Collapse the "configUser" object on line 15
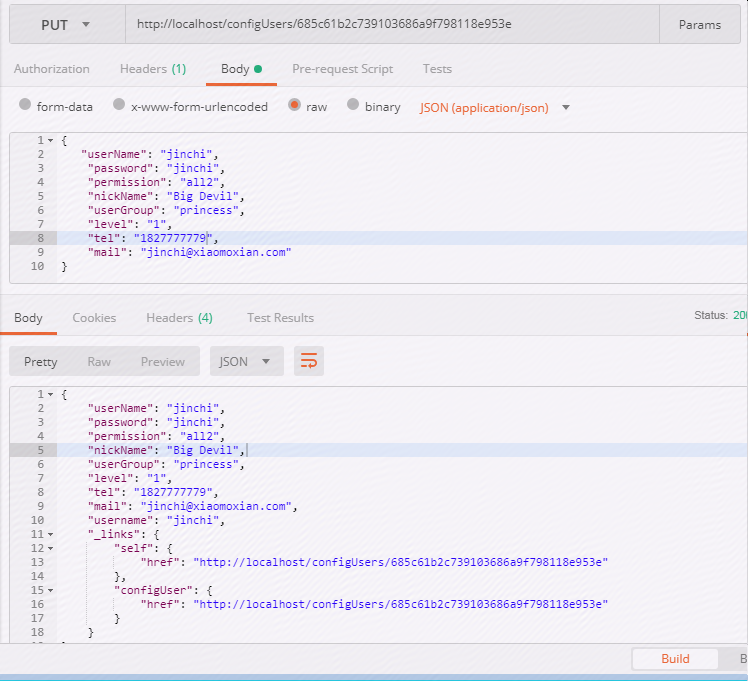The width and height of the screenshot is (748, 681). 50,590
